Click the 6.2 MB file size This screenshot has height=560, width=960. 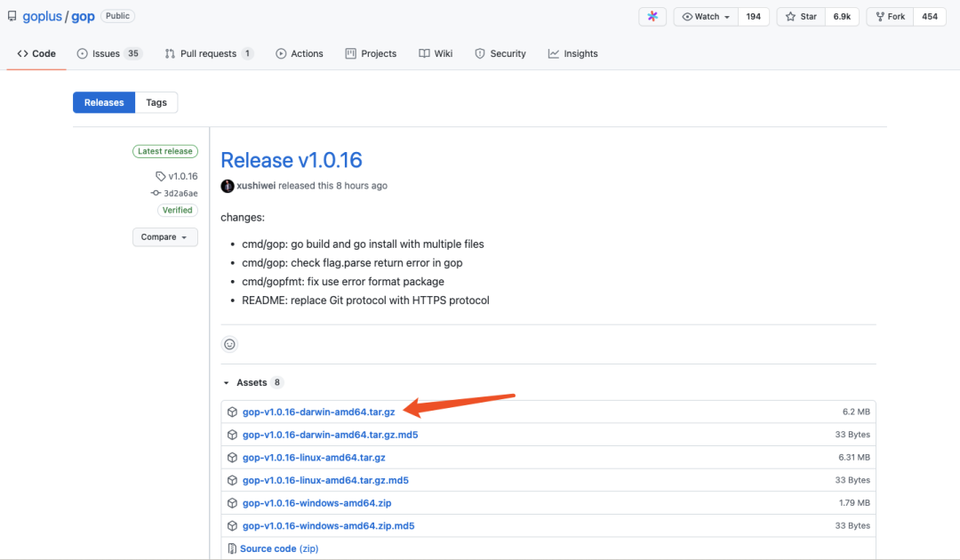[x=856, y=412]
